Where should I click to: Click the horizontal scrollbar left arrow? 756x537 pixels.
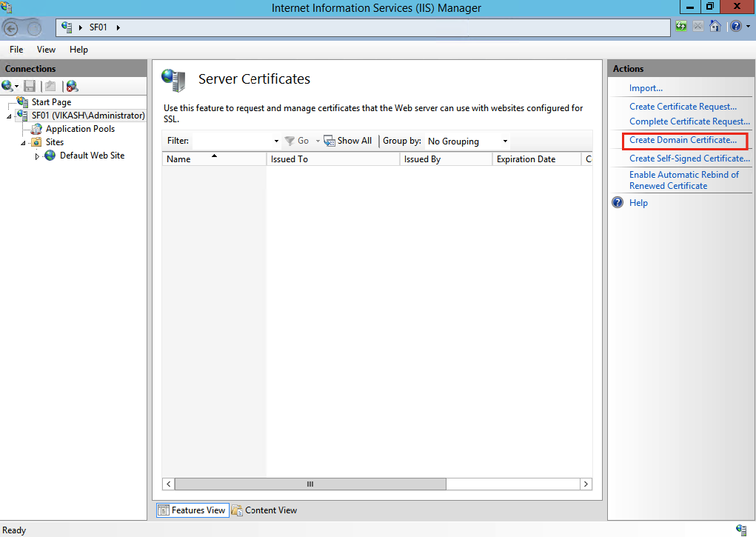pos(169,484)
